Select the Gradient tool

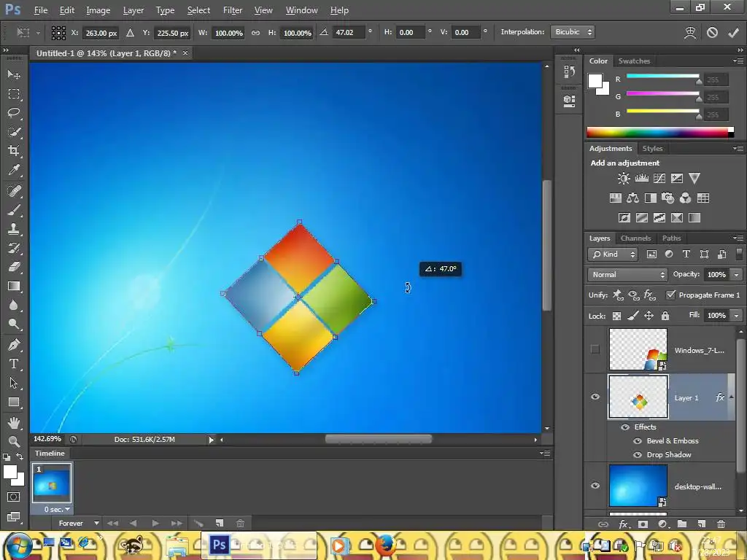[x=14, y=286]
